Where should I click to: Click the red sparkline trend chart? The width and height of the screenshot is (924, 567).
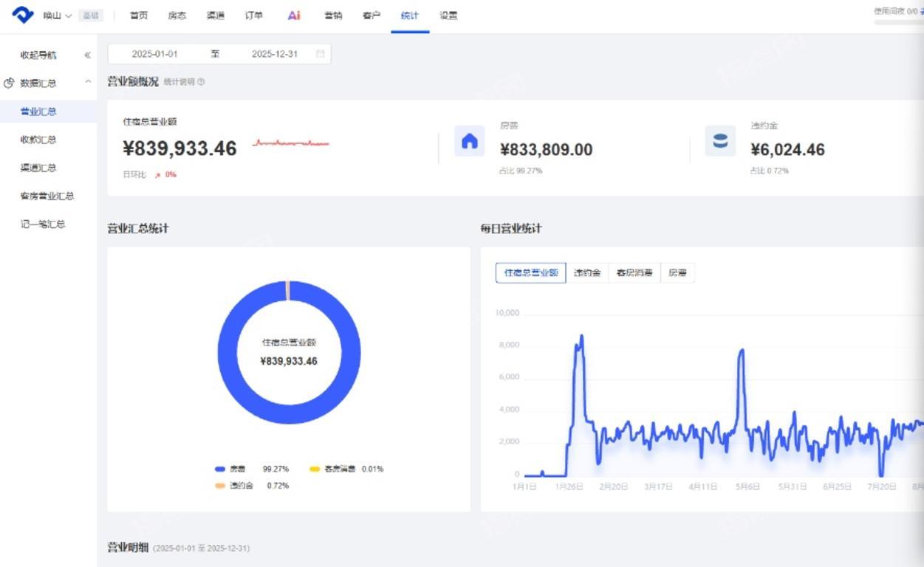click(291, 142)
